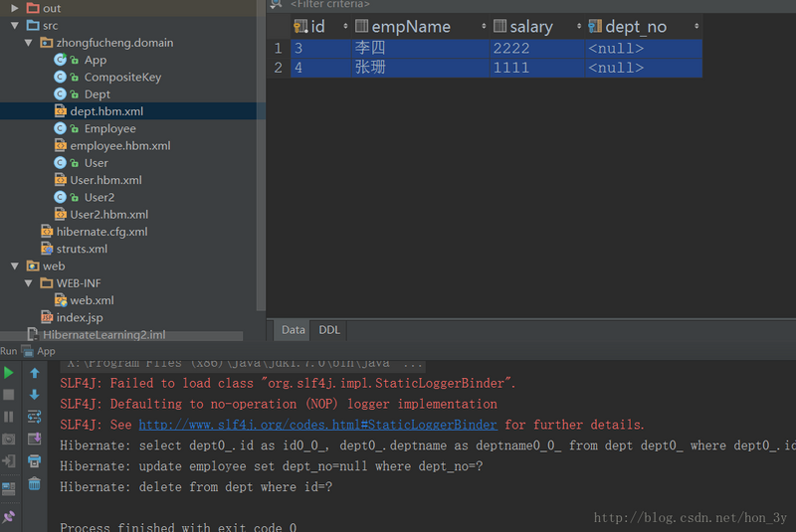This screenshot has height=532, width=796.
Task: Print console output using the printer icon
Action: 35,461
